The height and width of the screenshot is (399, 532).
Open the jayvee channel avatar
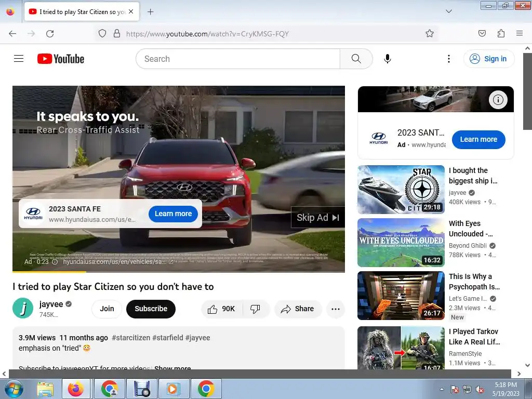click(23, 309)
